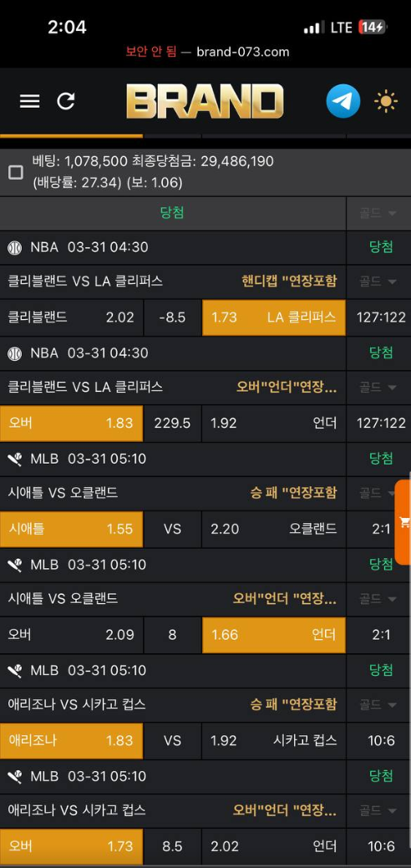Toggle light mode with the sun icon
Screen dimensions: 411x868
(x=385, y=102)
